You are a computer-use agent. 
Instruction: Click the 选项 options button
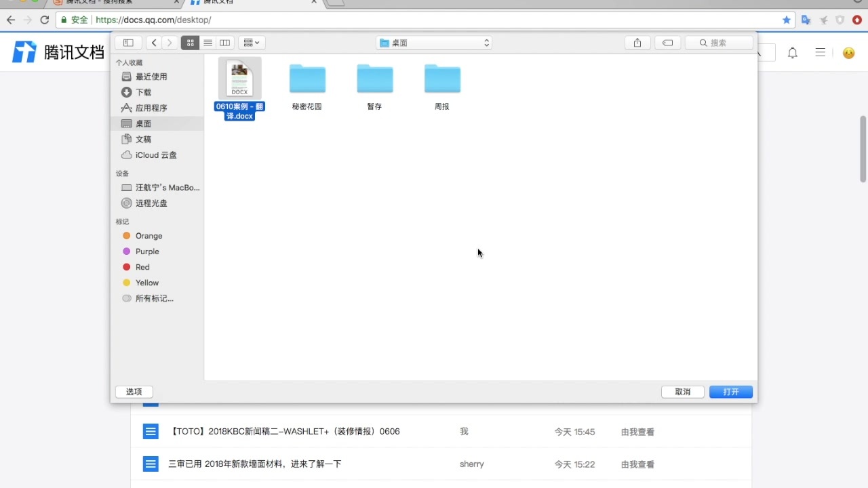(x=134, y=392)
